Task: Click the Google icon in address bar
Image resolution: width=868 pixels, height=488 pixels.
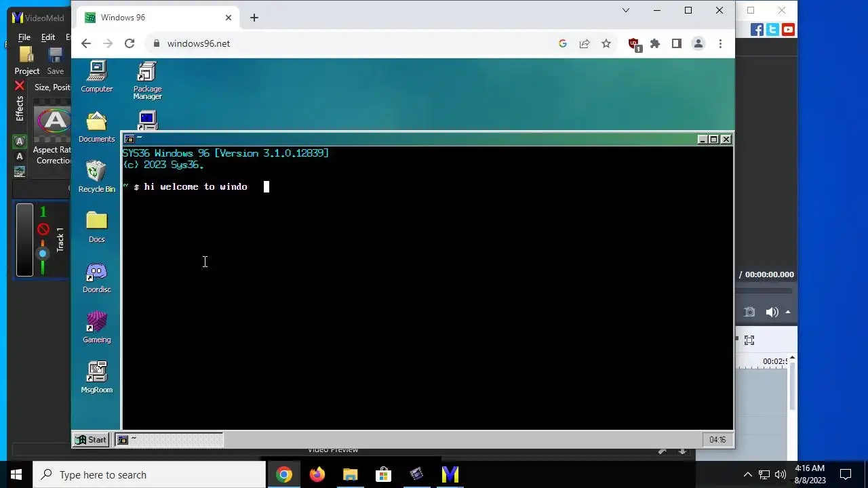Action: coord(562,43)
